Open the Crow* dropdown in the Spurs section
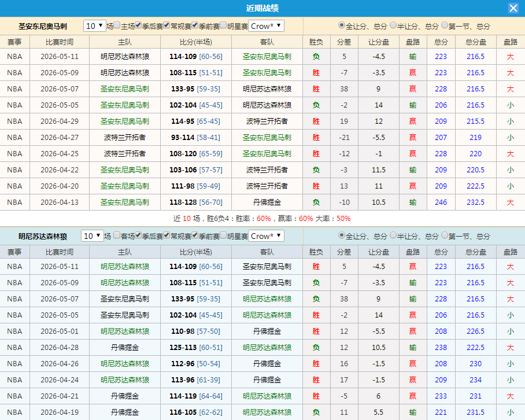The width and height of the screenshot is (525, 420). coord(266,26)
